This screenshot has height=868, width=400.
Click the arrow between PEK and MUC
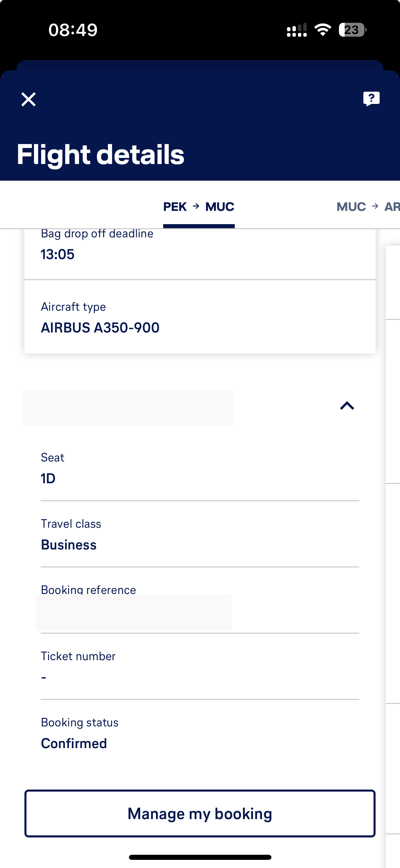click(x=196, y=206)
